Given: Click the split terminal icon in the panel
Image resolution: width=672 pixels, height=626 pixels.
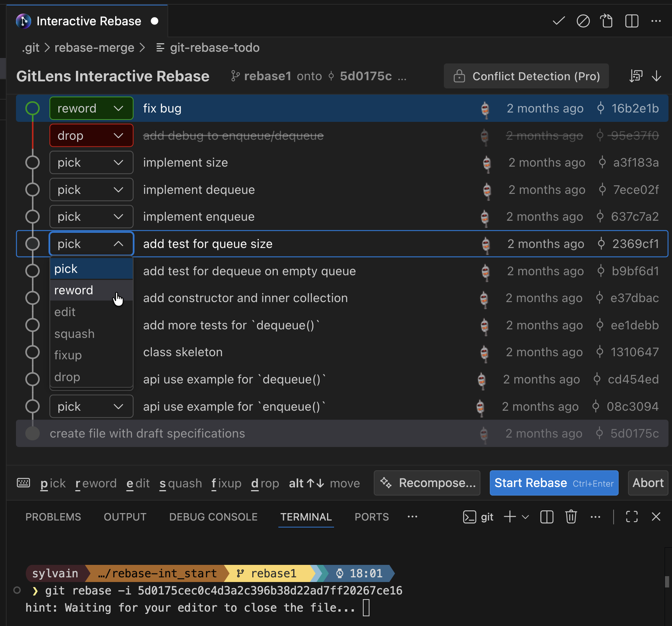Looking at the screenshot, I should click(x=546, y=517).
